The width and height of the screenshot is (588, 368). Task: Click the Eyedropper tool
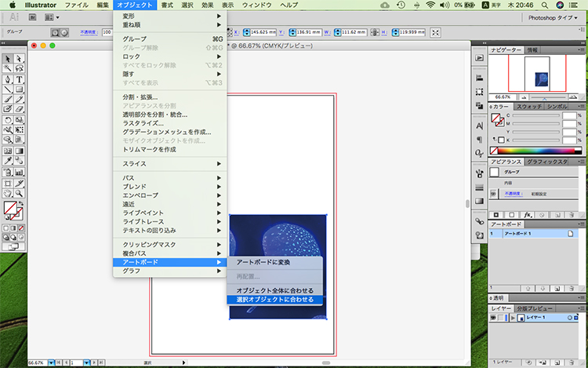pos(7,161)
